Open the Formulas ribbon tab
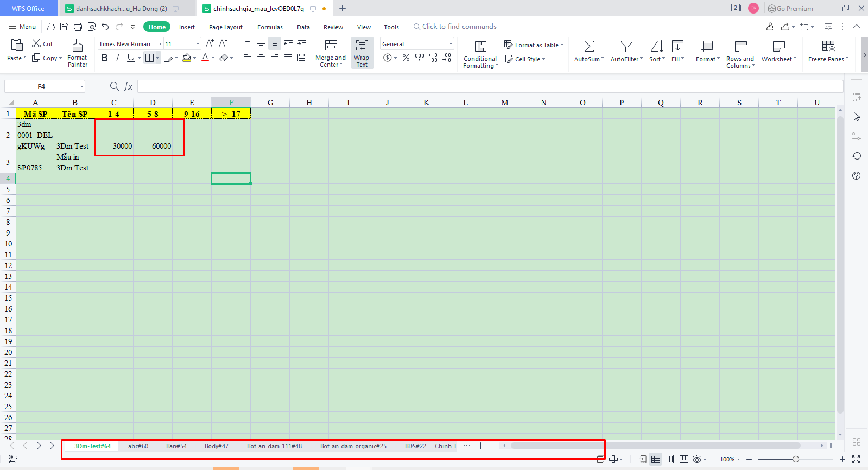The width and height of the screenshot is (868, 470). click(270, 27)
